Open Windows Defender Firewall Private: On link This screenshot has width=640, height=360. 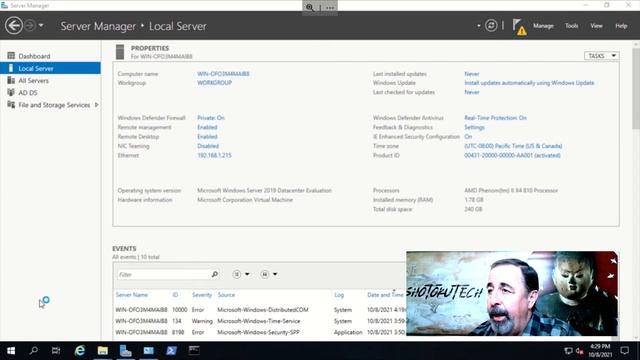click(x=211, y=118)
